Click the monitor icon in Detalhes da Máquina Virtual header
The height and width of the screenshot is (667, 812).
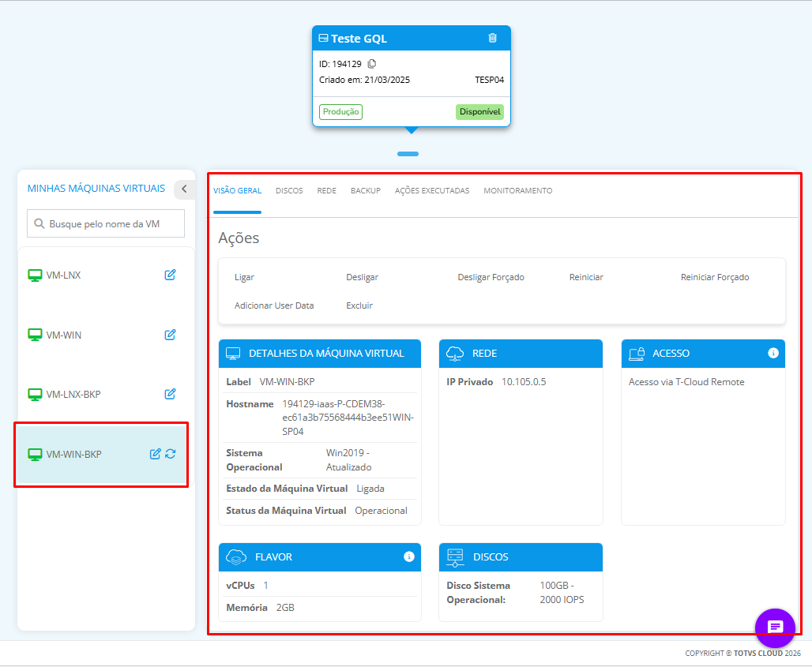coord(233,354)
